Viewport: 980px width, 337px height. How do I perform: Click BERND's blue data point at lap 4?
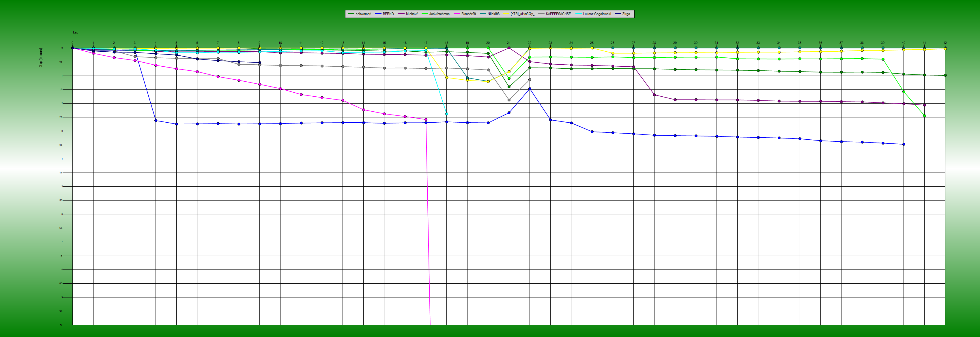[156, 121]
